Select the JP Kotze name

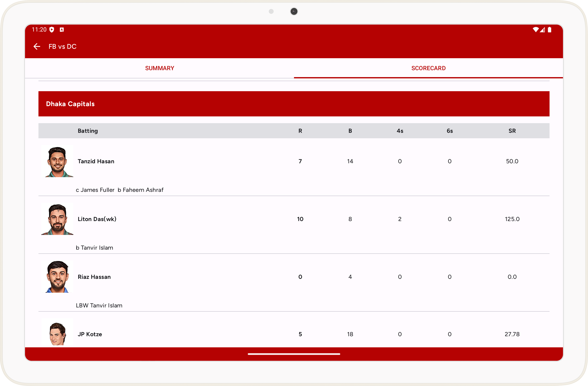pyautogui.click(x=90, y=334)
